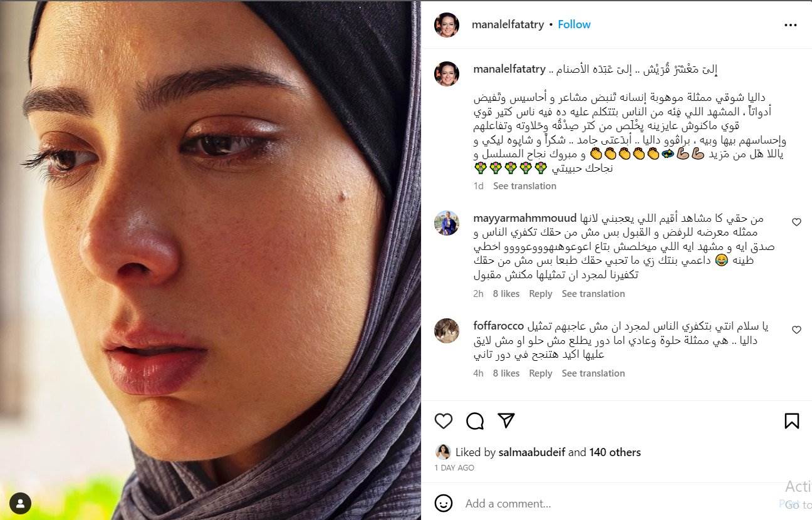See translation of the post caption
The image size is (812, 520).
[x=524, y=186]
